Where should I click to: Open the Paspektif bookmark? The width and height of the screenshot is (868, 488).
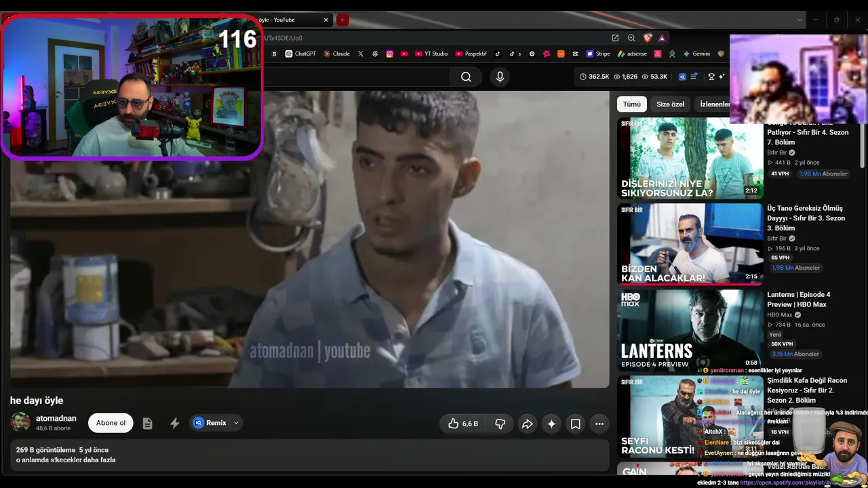pos(471,54)
